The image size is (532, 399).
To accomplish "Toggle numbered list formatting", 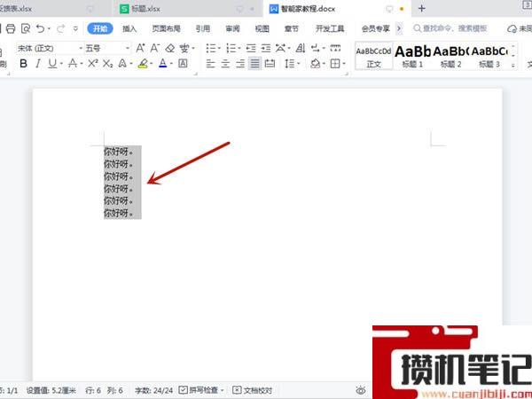I will [231, 49].
